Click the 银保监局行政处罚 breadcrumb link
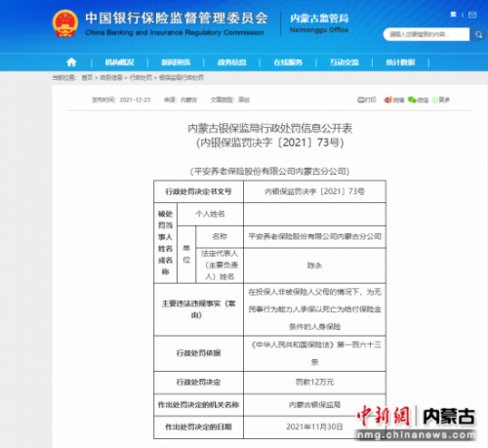This screenshot has height=448, width=488. pyautogui.click(x=182, y=78)
